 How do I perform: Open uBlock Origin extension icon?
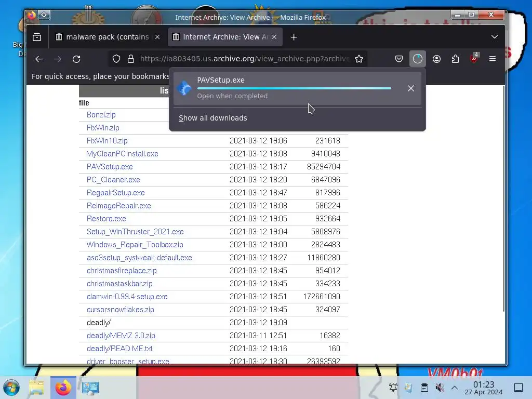pos(474,58)
